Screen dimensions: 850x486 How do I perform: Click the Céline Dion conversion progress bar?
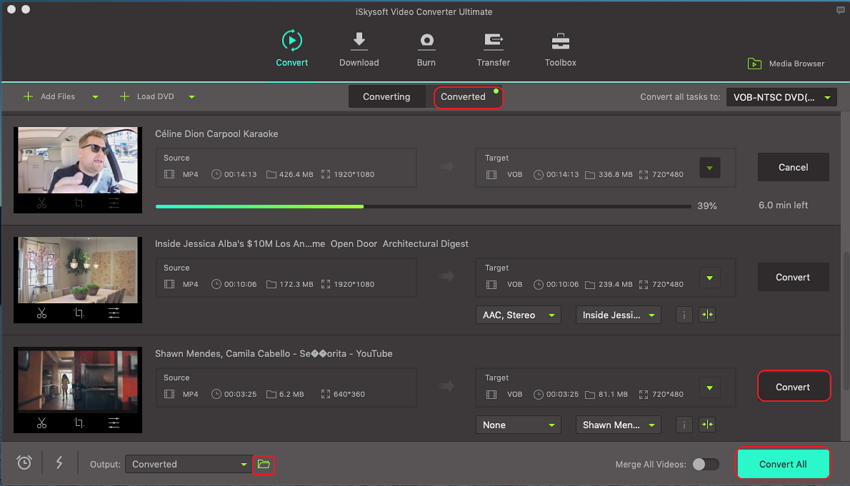tap(423, 206)
